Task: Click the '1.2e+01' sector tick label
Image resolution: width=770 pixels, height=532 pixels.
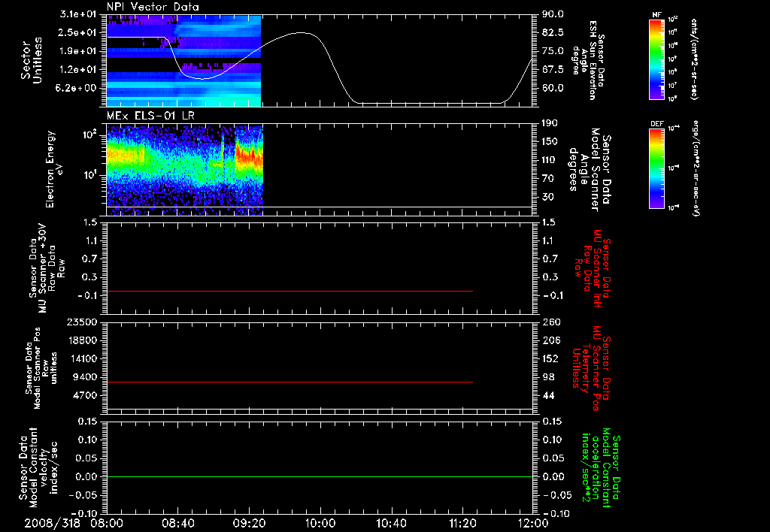Action: pyautogui.click(x=77, y=70)
